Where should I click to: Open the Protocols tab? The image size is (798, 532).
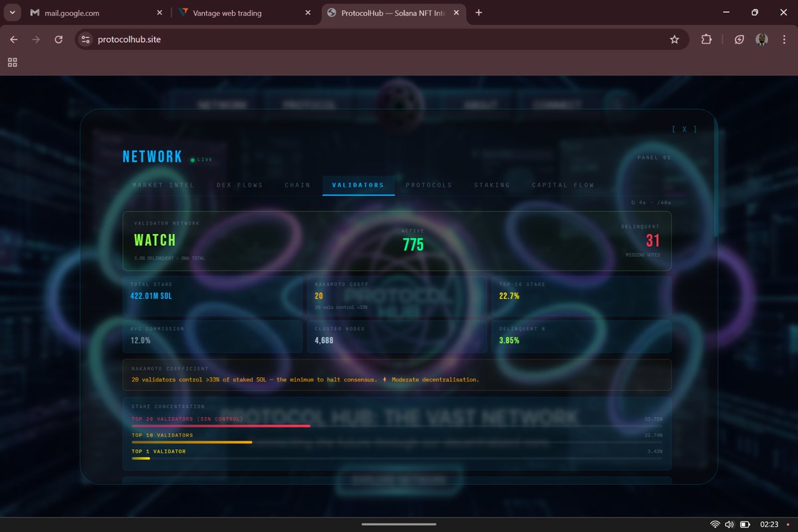point(429,185)
